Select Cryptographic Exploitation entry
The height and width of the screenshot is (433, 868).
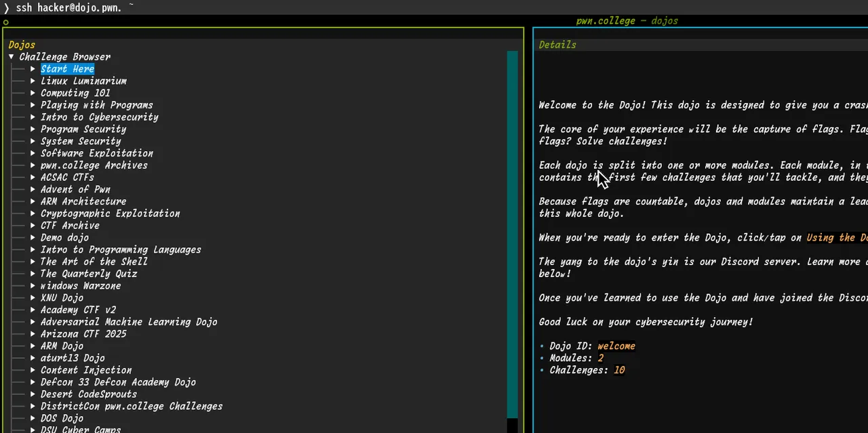(x=111, y=213)
